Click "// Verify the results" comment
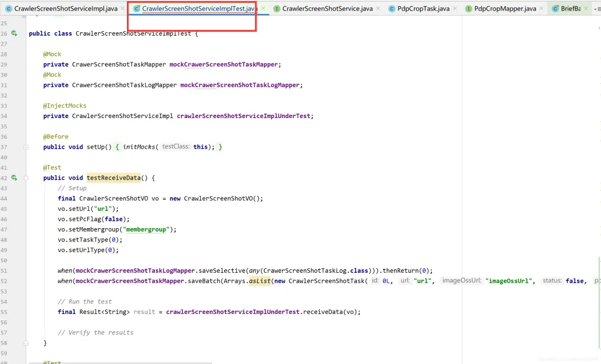 96,333
